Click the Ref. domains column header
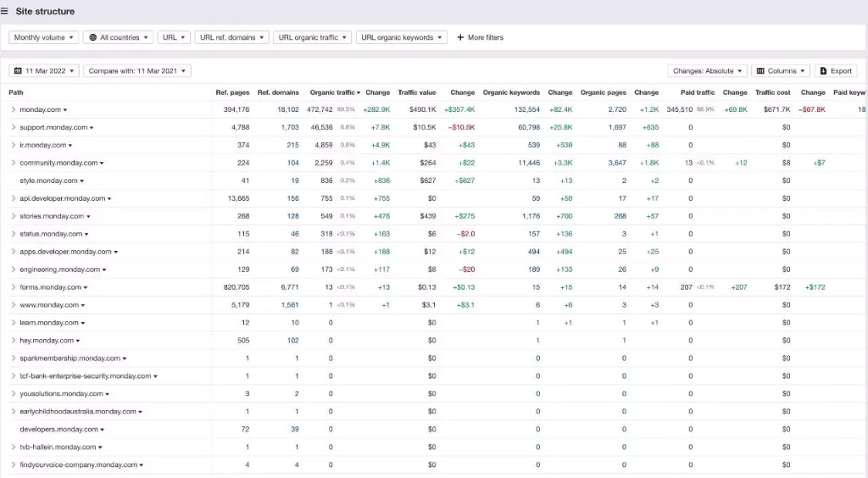This screenshot has width=868, height=478. [278, 92]
